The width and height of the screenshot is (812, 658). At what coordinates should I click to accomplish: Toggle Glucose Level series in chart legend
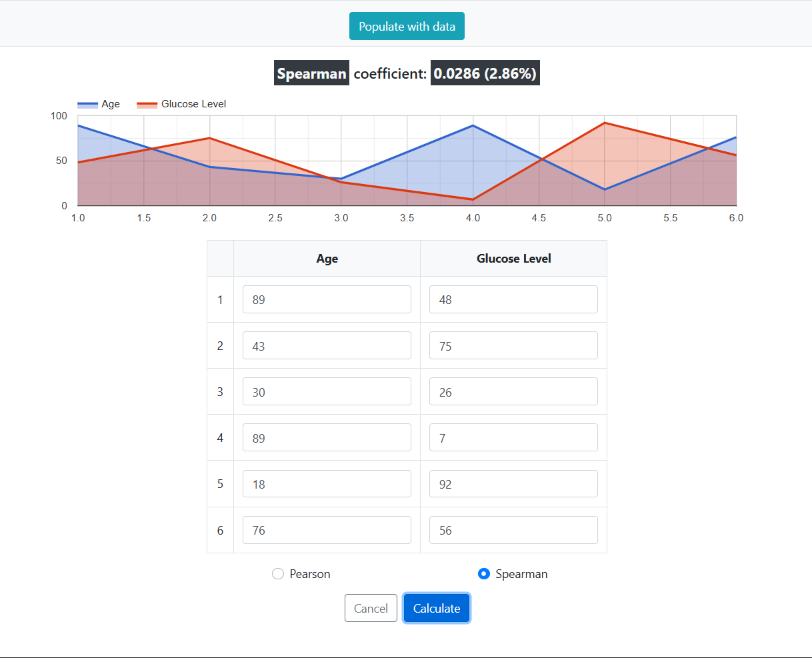pyautogui.click(x=181, y=104)
